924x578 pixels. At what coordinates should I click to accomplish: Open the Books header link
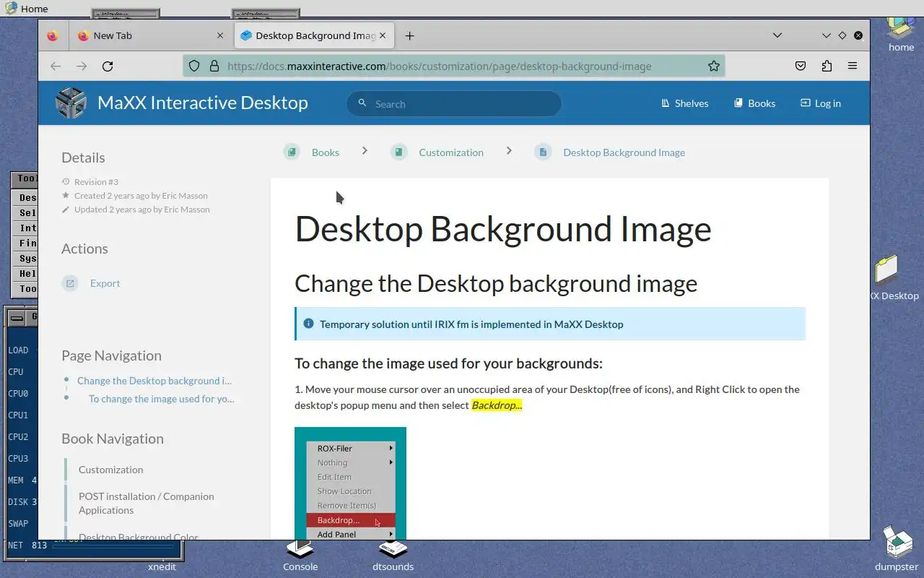tap(754, 103)
